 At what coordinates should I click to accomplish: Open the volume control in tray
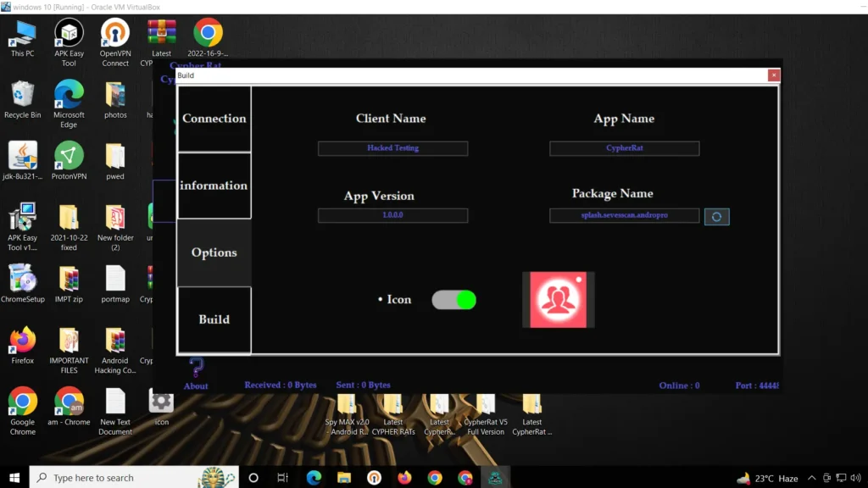856,478
